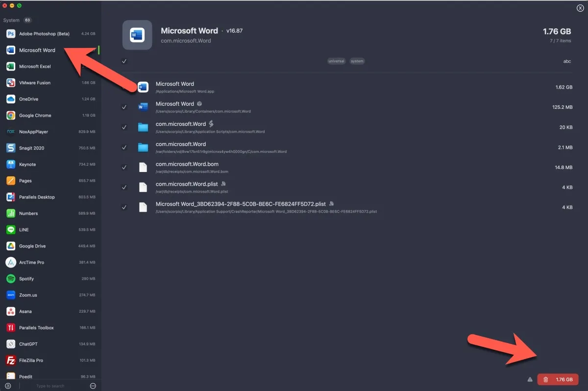588x391 pixels.
Task: Click the large Microsoft Word header icon
Action: pyautogui.click(x=137, y=35)
